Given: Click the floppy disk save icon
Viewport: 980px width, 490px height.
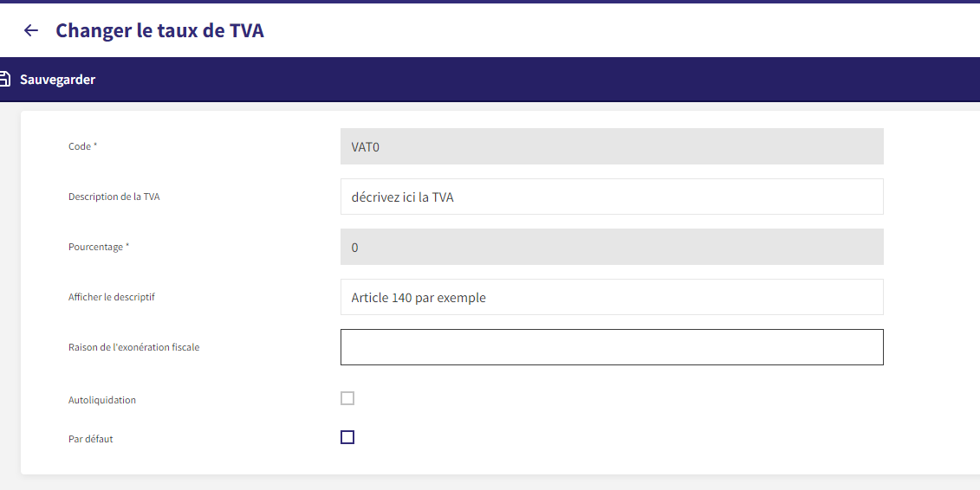Looking at the screenshot, I should click(4, 80).
